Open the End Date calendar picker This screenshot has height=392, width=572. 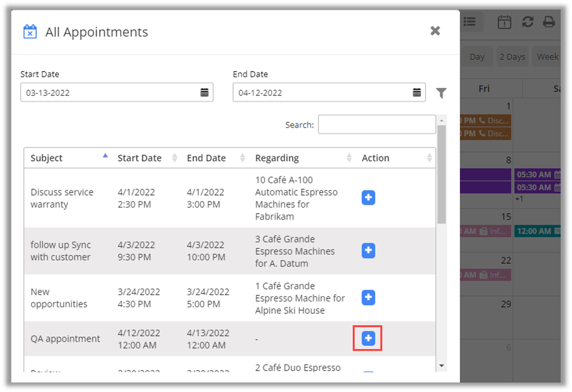coord(417,92)
